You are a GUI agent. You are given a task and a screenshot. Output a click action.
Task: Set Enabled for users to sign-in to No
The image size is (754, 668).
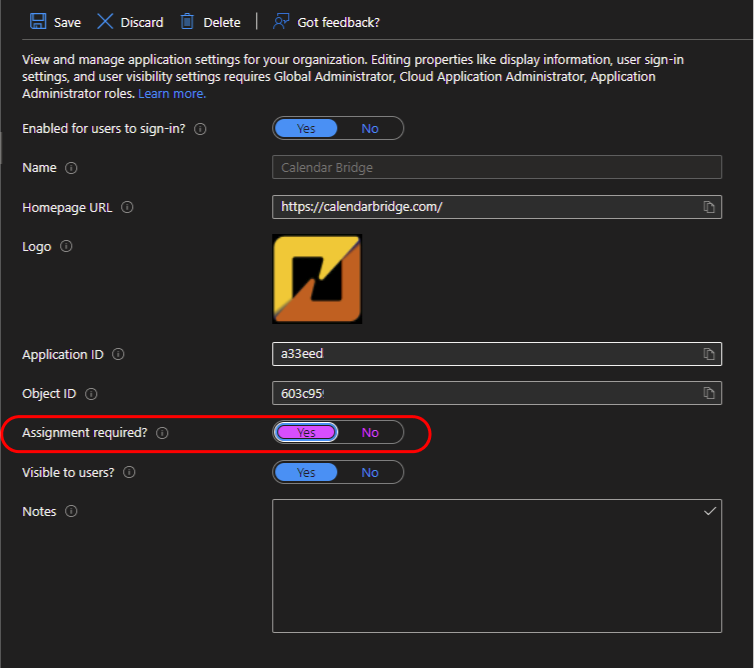[x=370, y=128]
